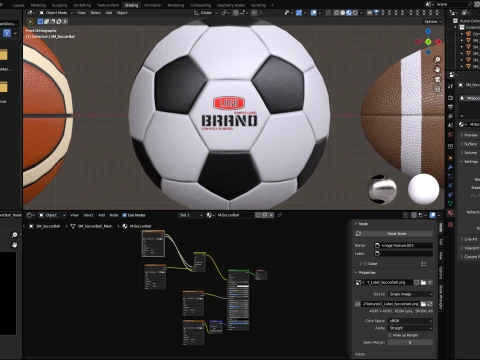Toggle X-ray mode

(x=328, y=13)
